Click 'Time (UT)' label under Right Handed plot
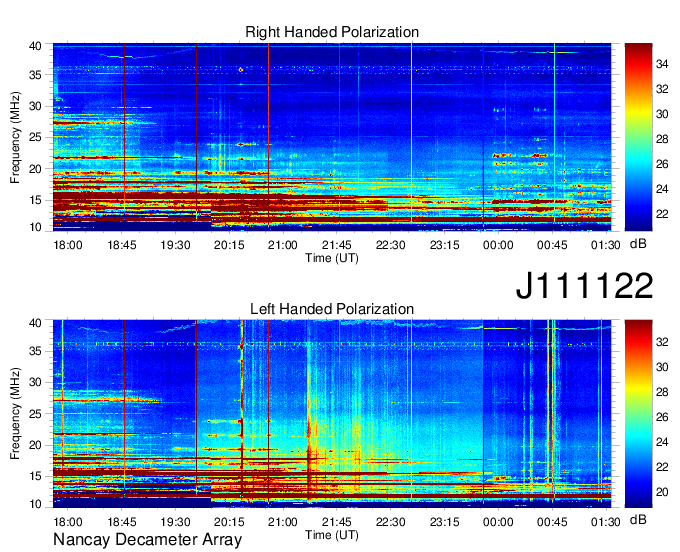The image size is (680, 552). [x=332, y=258]
